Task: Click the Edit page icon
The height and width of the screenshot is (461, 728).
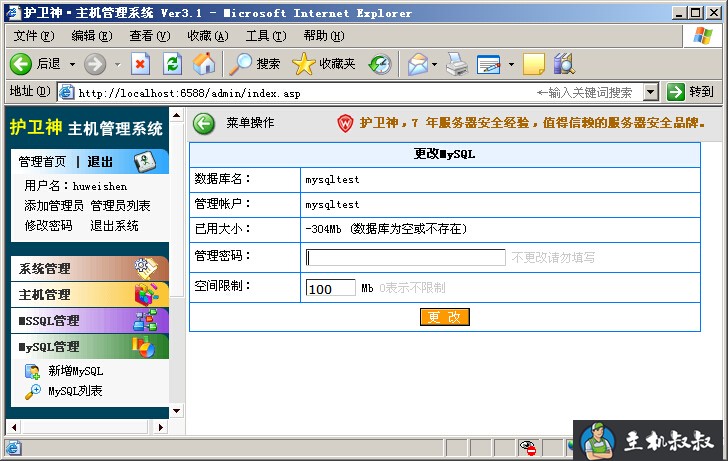Action: click(x=489, y=64)
